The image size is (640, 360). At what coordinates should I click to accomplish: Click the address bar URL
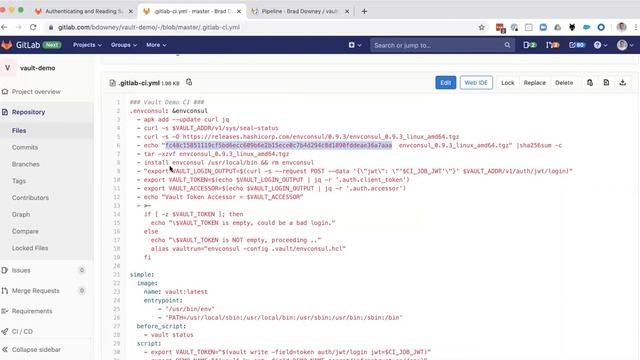(149, 27)
